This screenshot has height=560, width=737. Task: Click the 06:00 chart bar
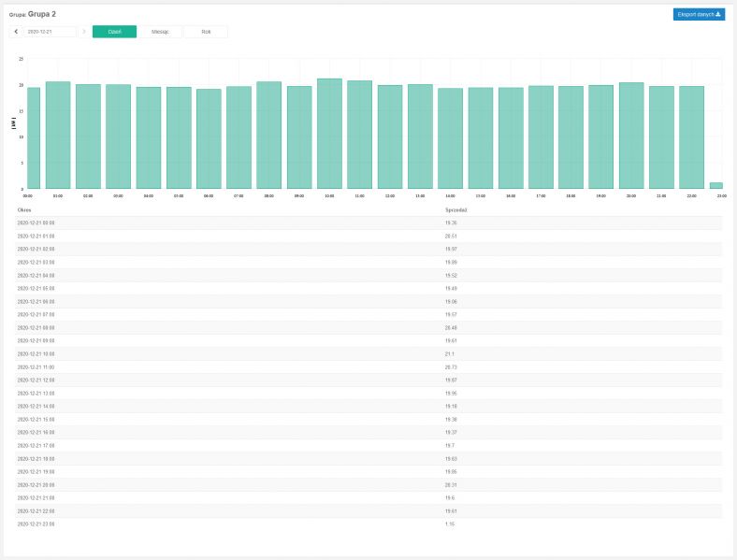click(209, 139)
